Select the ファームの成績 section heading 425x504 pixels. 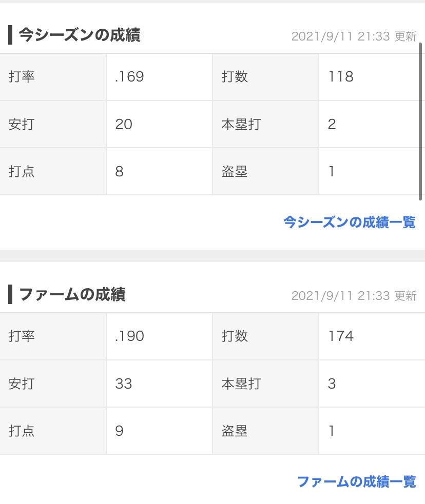[x=72, y=294]
